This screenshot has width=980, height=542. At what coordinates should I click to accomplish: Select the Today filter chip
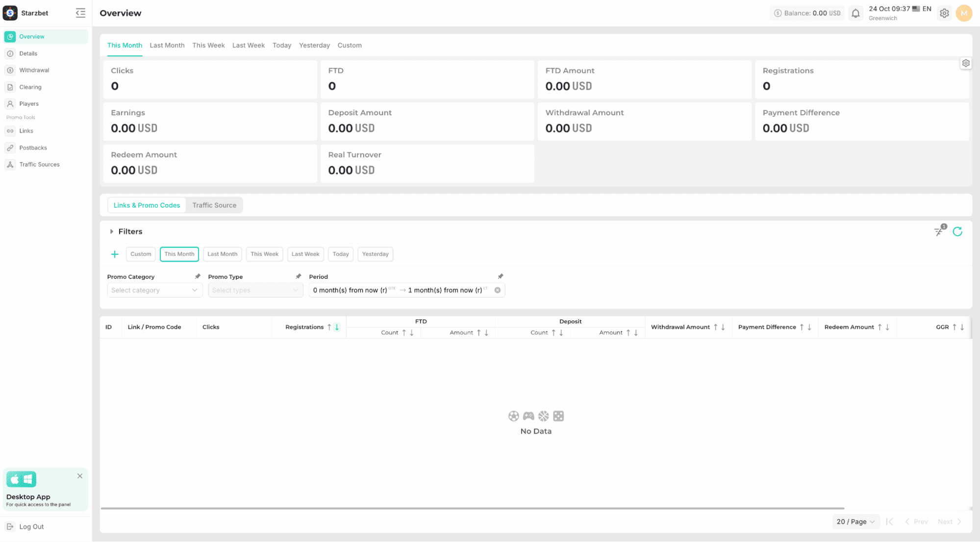341,254
